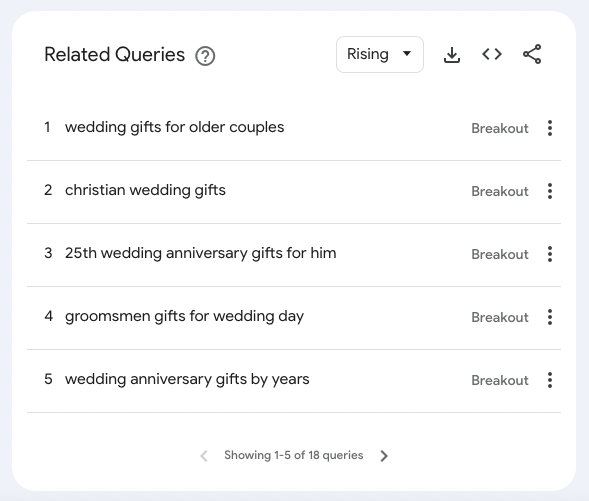The height and width of the screenshot is (501, 589).
Task: Click Breakout label for christian wedding gifts
Action: click(500, 192)
